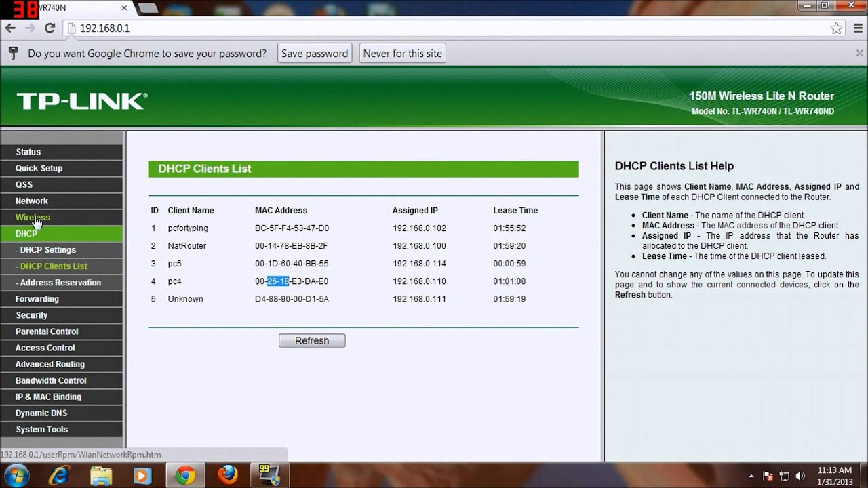
Task: Open Windows Explorer folder icon in taskbar
Action: click(x=101, y=476)
